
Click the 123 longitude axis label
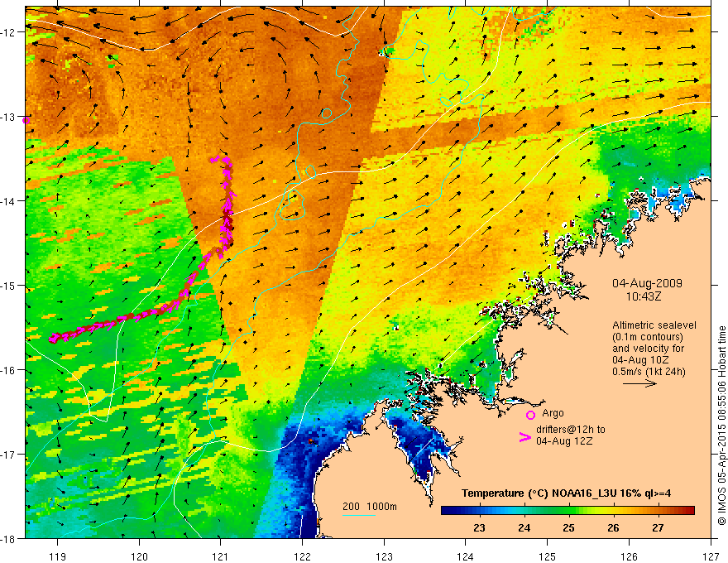[x=384, y=556]
